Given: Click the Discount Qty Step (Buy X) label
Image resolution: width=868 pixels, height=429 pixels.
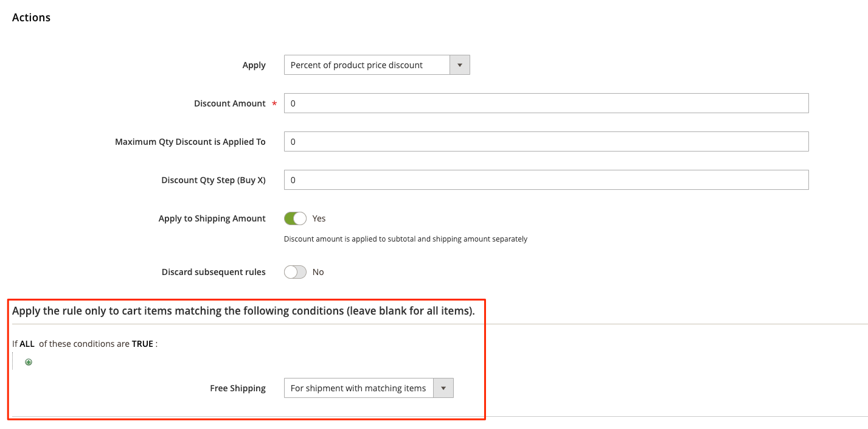Looking at the screenshot, I should (213, 180).
